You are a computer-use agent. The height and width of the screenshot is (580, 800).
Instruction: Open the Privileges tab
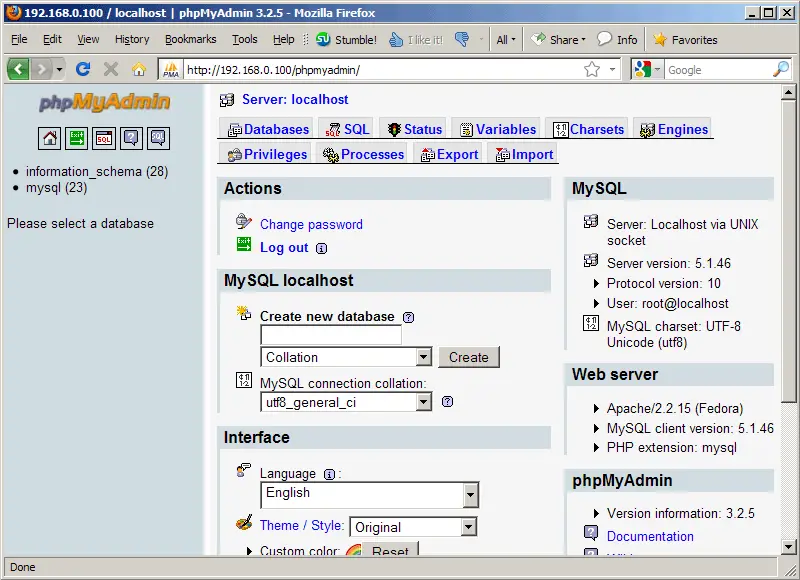coord(267,155)
